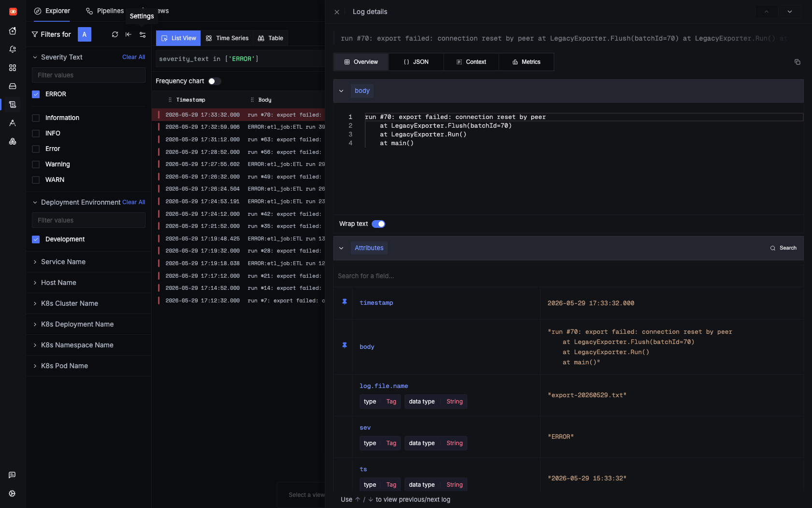Open the Metrics tab in Log details
This screenshot has height=508, width=812.
526,62
